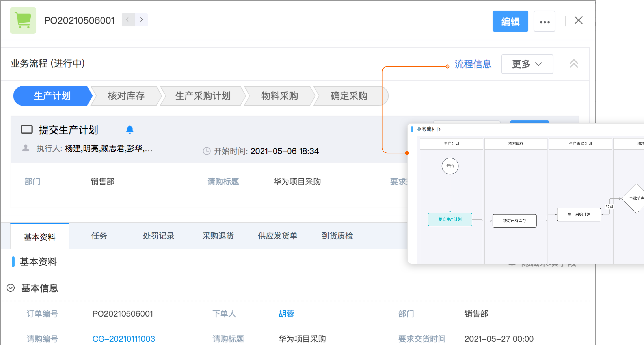Switch to the 任务 tab
Screen dimensions: 644x345
pyautogui.click(x=99, y=236)
